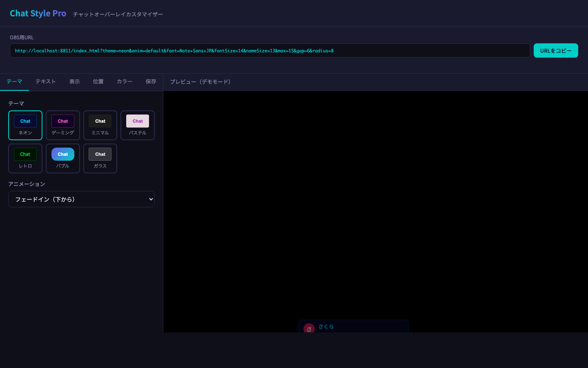
Task: Click the Chat badge inside the ネオン card
Action: (25, 121)
